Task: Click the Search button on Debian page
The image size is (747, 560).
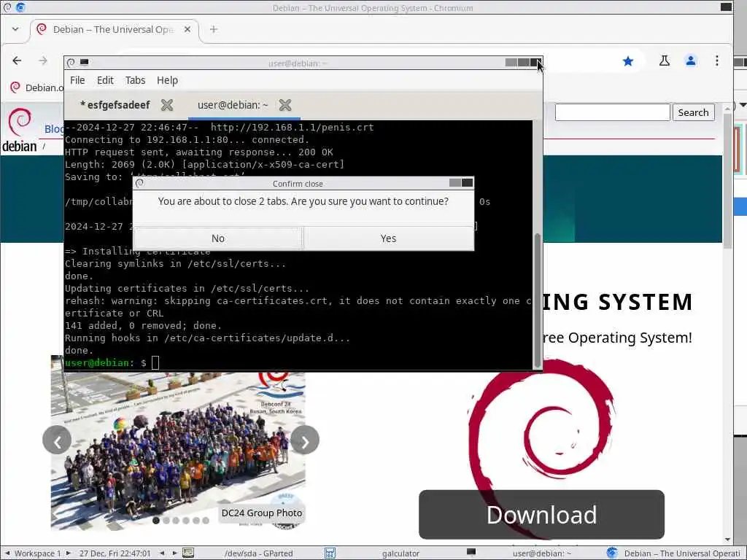Action: coord(693,112)
